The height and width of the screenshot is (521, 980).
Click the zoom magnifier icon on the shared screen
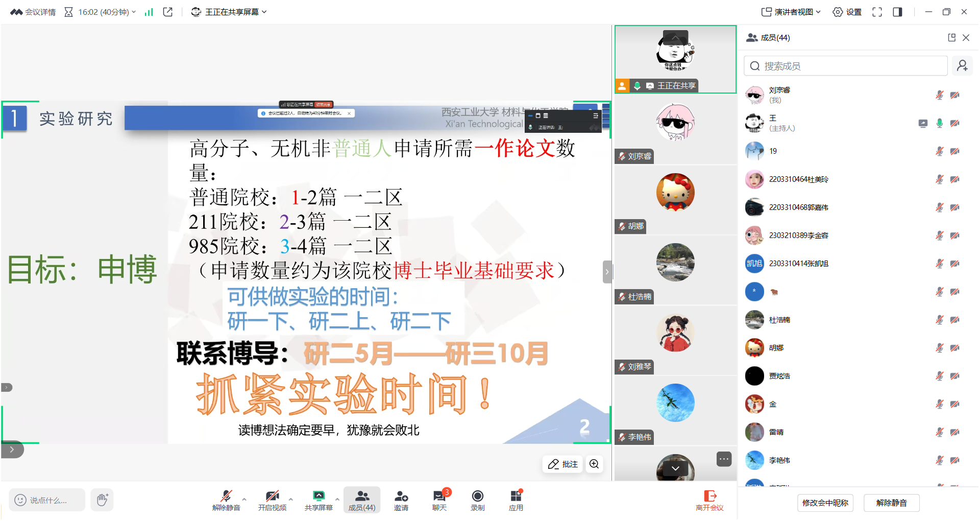pos(594,464)
